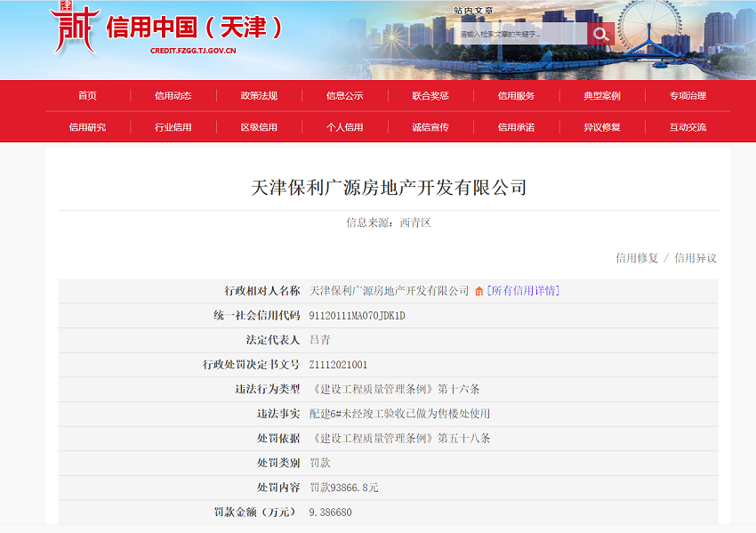Click the orange house icon beside company name
Image resolution: width=756 pixels, height=533 pixels.
point(479,291)
